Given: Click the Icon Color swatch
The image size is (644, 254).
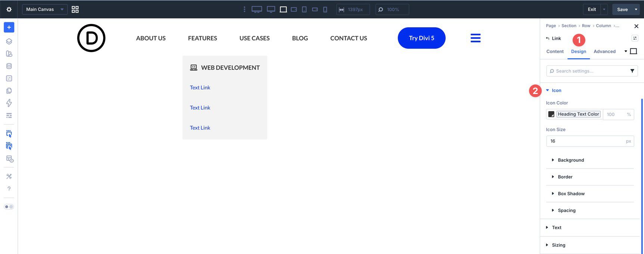Looking at the screenshot, I should point(551,114).
